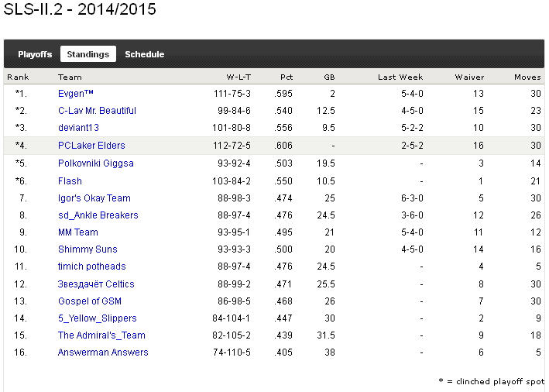The image size is (549, 392).
Task: Switch to the Schedule tab
Action: point(145,54)
